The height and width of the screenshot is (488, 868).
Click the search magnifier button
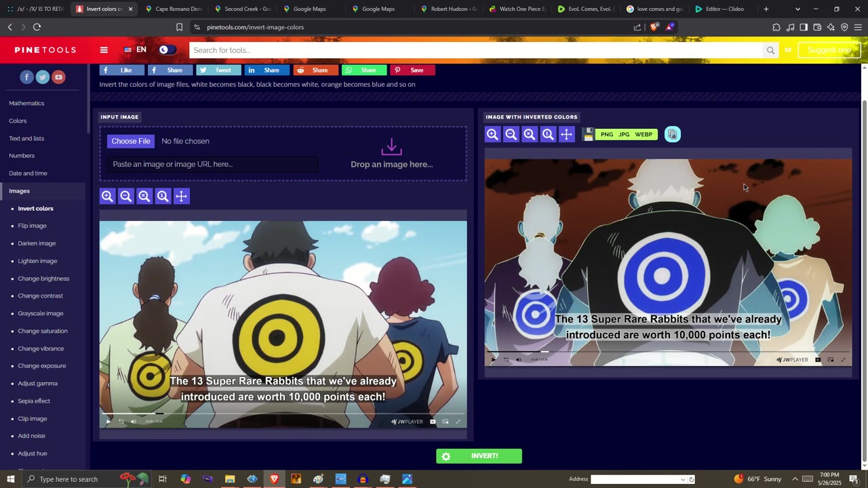[x=770, y=50]
